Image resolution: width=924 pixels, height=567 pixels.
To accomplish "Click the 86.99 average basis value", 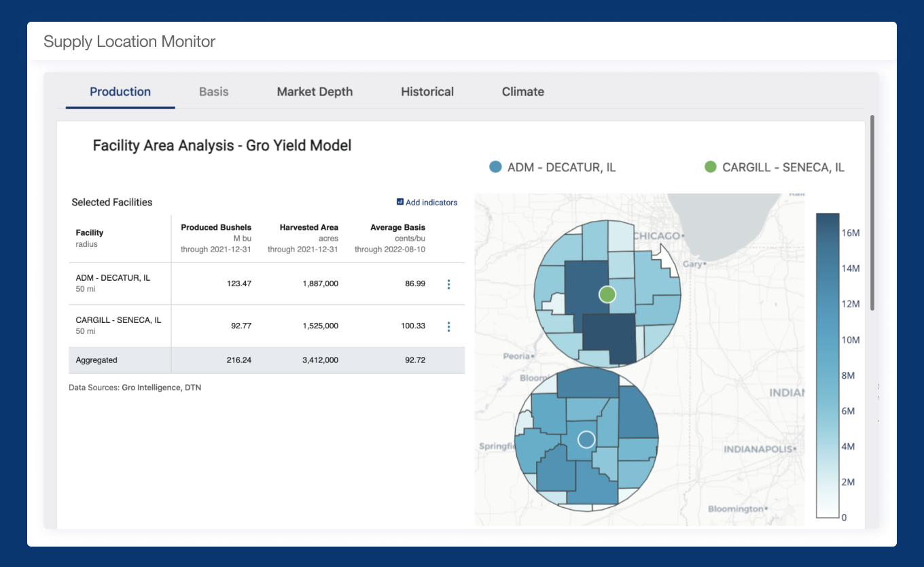I will (415, 283).
